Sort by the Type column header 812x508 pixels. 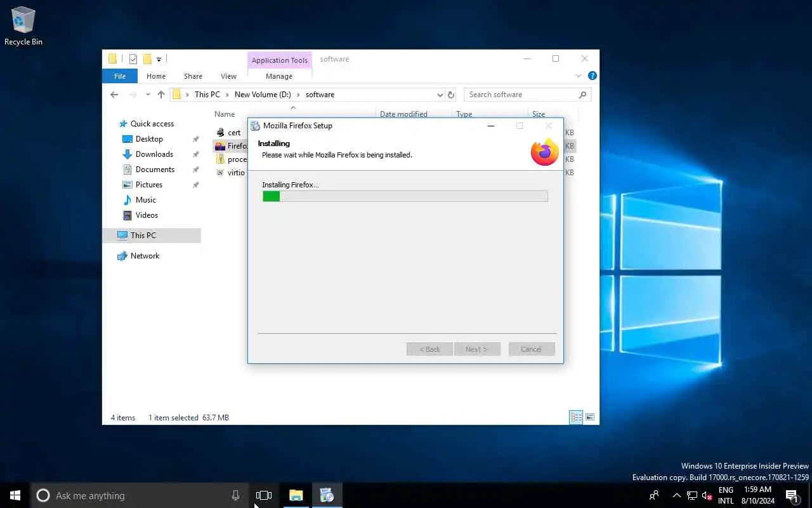point(464,114)
